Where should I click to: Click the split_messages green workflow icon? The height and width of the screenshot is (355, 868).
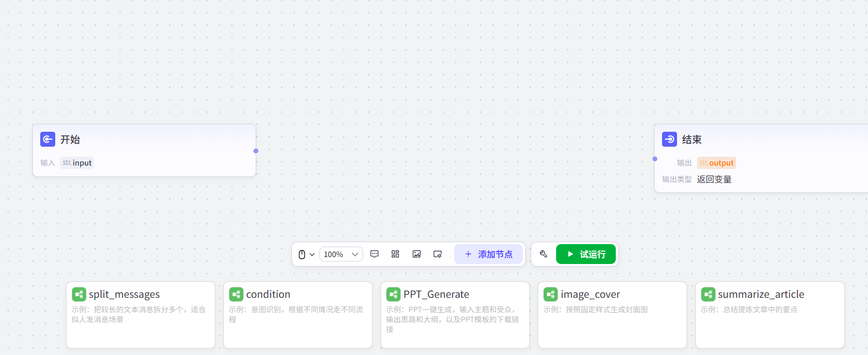pyautogui.click(x=79, y=294)
